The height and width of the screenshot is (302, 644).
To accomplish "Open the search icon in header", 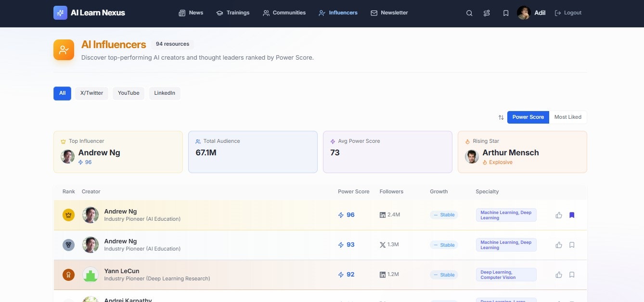I will [469, 13].
